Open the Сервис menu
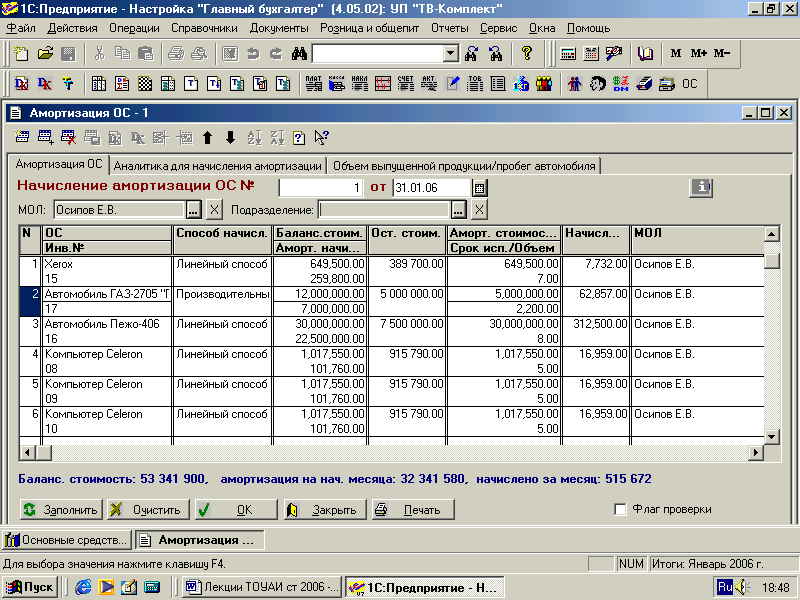 [498, 29]
